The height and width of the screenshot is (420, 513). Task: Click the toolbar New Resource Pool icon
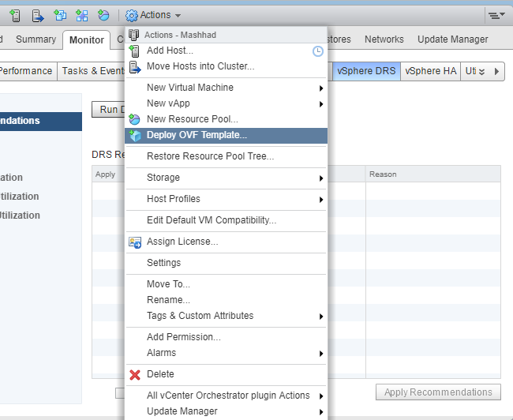[x=103, y=15]
